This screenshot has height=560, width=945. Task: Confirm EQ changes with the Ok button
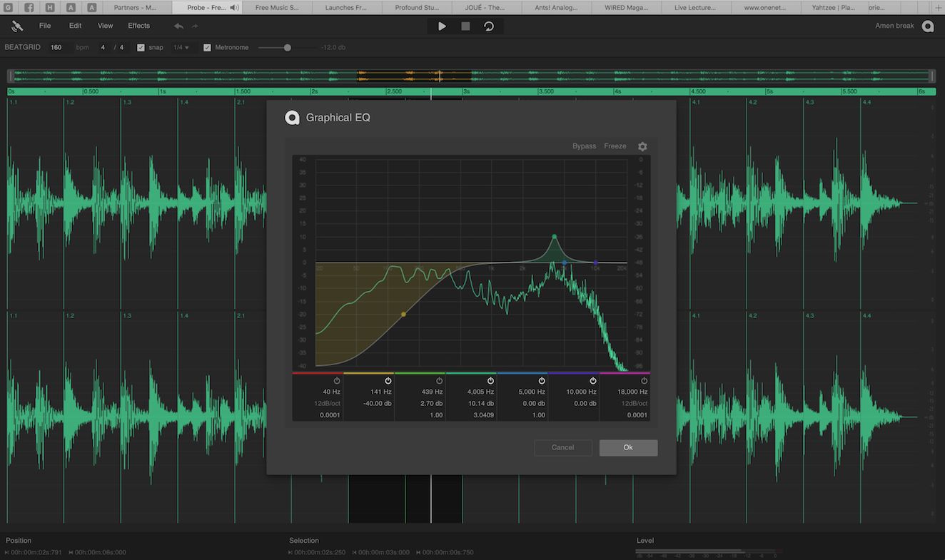click(x=627, y=447)
